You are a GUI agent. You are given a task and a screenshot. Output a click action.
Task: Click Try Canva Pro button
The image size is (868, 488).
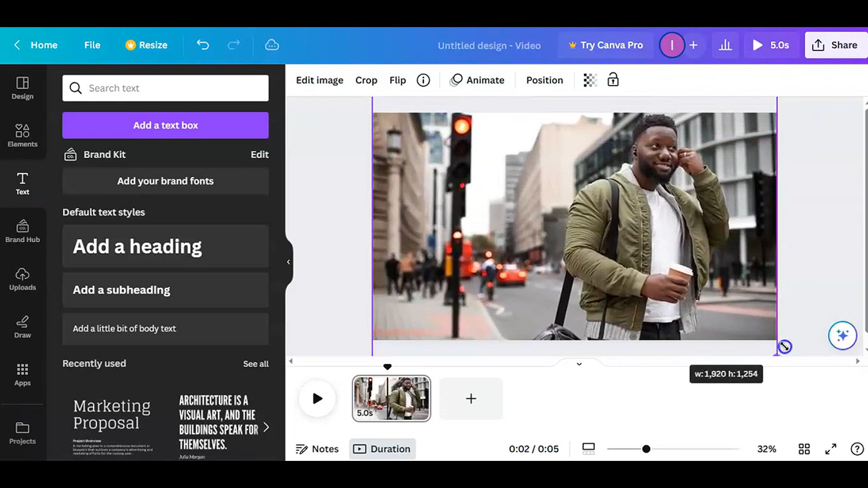606,45
